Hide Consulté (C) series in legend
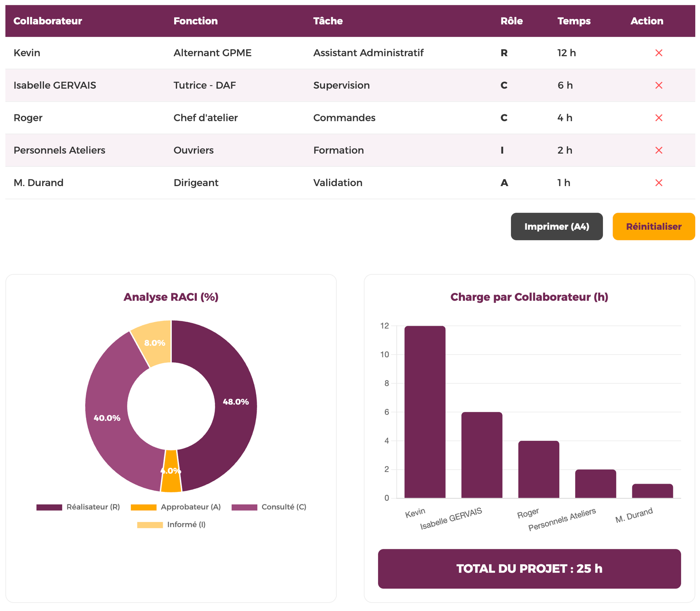Viewport: 700px width, 611px height. tap(269, 507)
